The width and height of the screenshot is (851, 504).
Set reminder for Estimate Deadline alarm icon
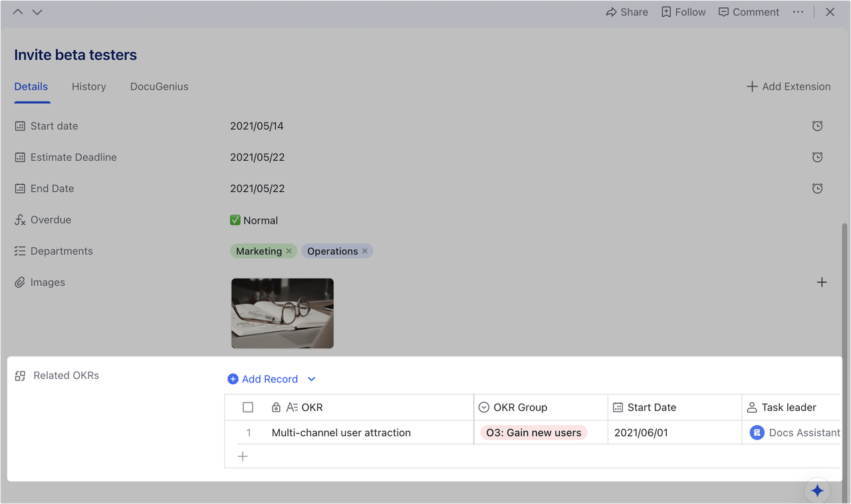817,157
